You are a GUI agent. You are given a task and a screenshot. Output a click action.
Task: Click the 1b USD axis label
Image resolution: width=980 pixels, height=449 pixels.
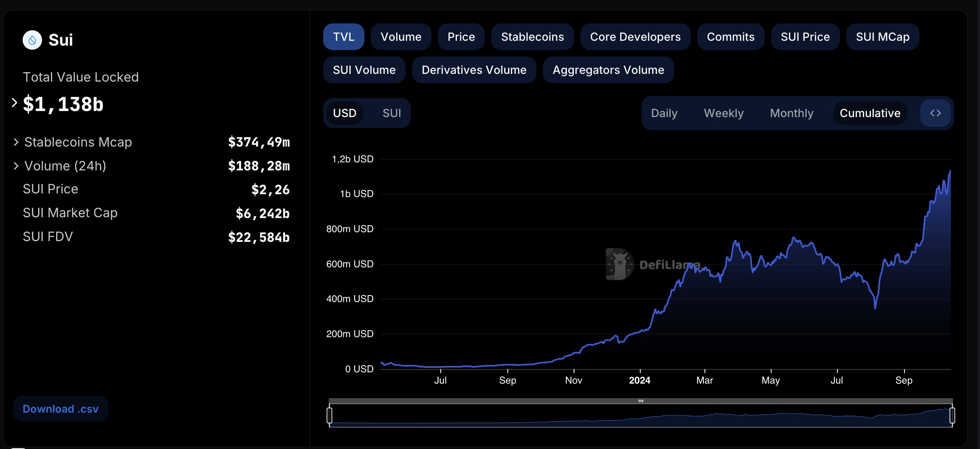357,194
